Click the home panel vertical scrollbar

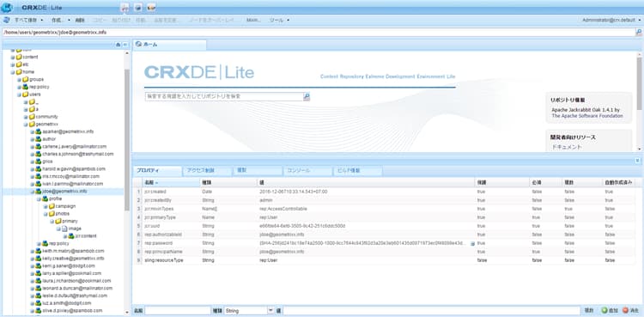639,84
